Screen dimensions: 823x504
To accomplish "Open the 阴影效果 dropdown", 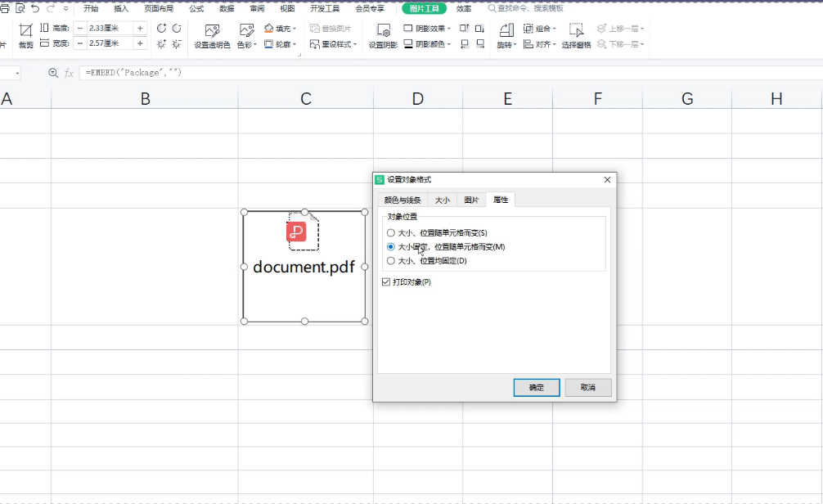I will coord(426,28).
